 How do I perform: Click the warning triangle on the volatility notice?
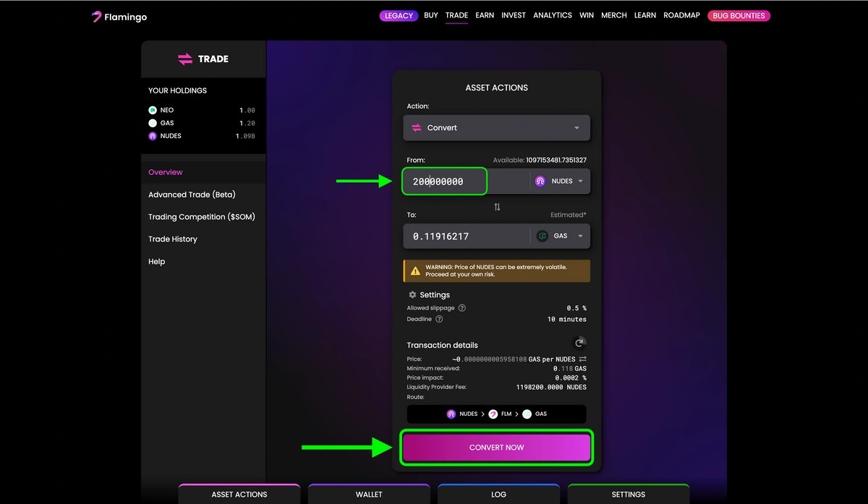point(415,270)
